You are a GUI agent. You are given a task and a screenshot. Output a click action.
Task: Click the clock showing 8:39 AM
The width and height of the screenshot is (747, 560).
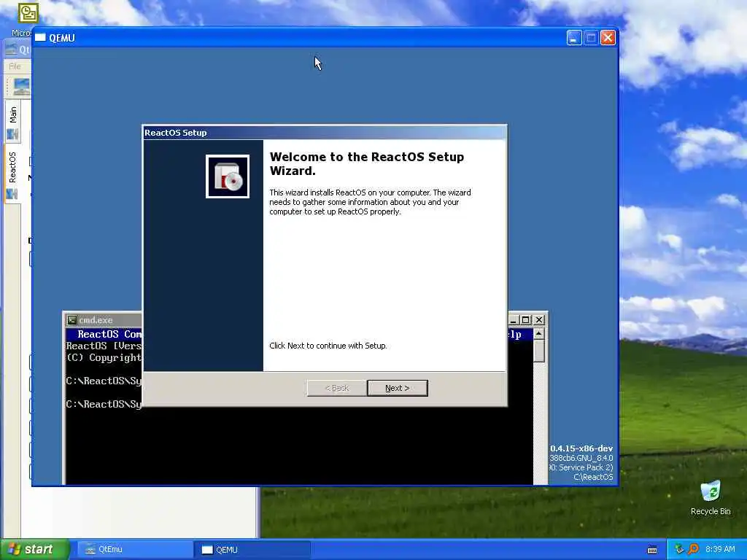tap(720, 550)
